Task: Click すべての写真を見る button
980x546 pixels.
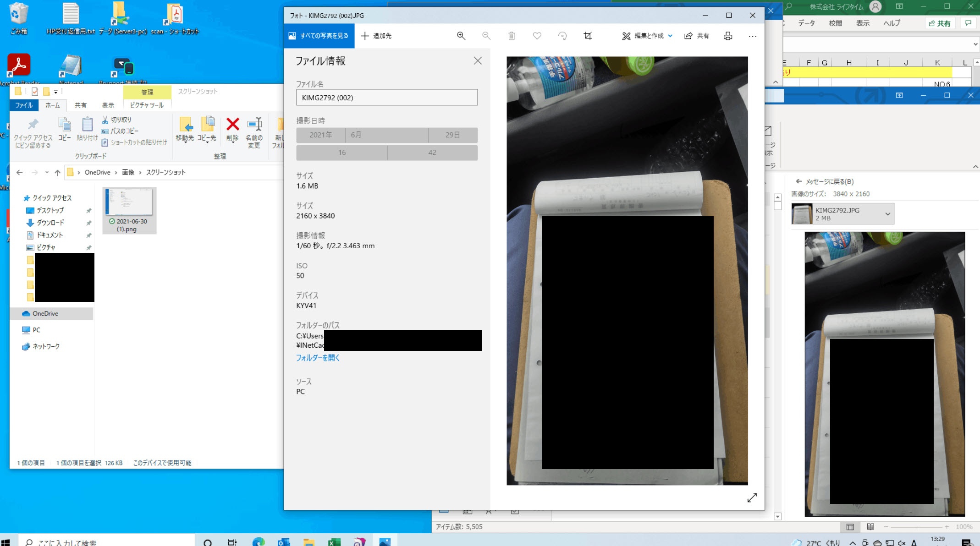Action: coord(319,36)
